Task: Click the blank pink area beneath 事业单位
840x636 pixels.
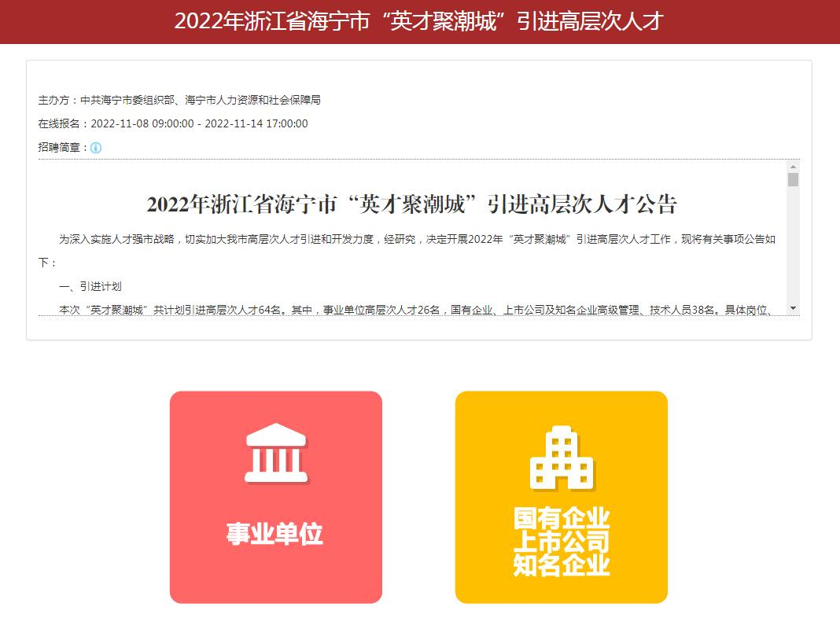Action: click(x=275, y=578)
